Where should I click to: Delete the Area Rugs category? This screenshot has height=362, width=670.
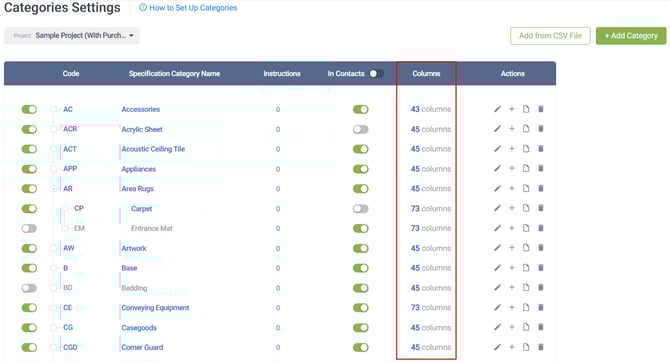tap(541, 188)
